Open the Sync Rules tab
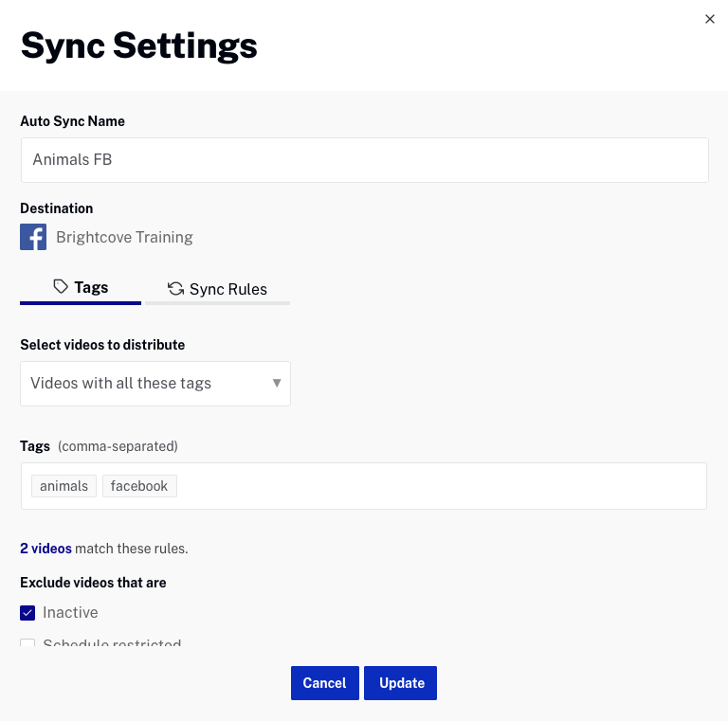 (x=217, y=289)
